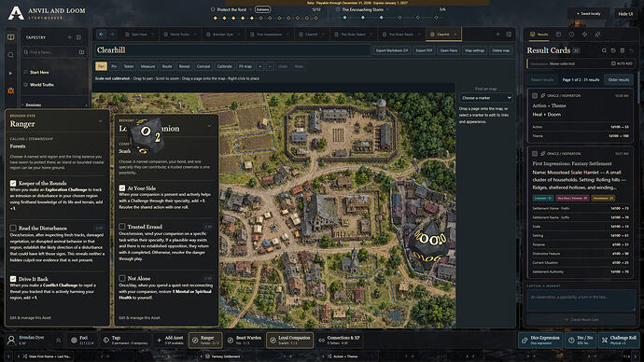Click Export PDF button

coord(424,50)
